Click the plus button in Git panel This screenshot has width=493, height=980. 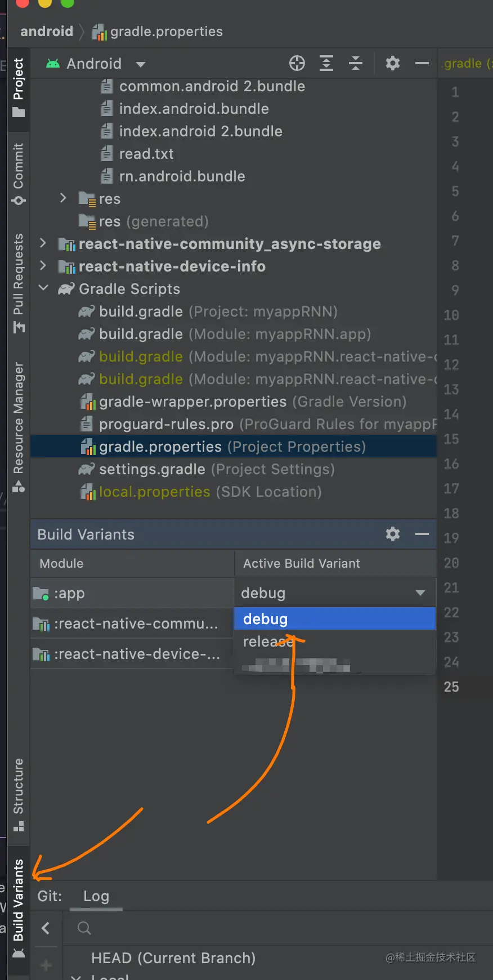pyautogui.click(x=46, y=965)
